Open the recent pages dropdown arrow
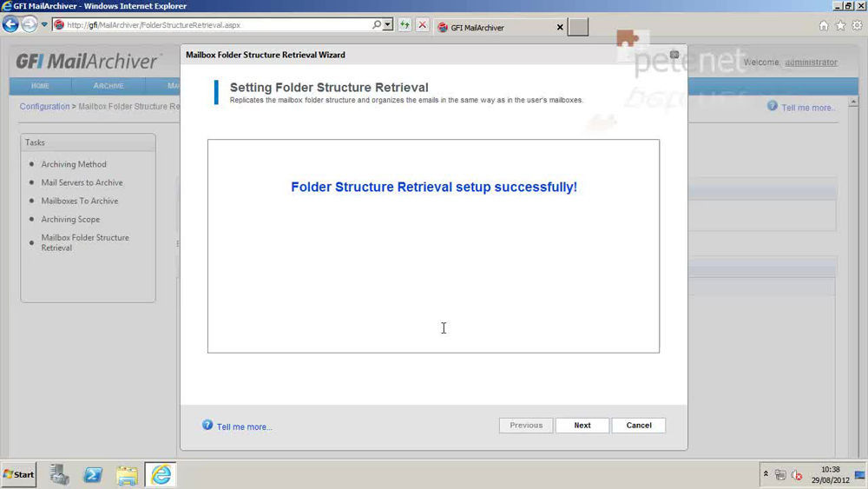The height and width of the screenshot is (489, 868). coord(44,24)
